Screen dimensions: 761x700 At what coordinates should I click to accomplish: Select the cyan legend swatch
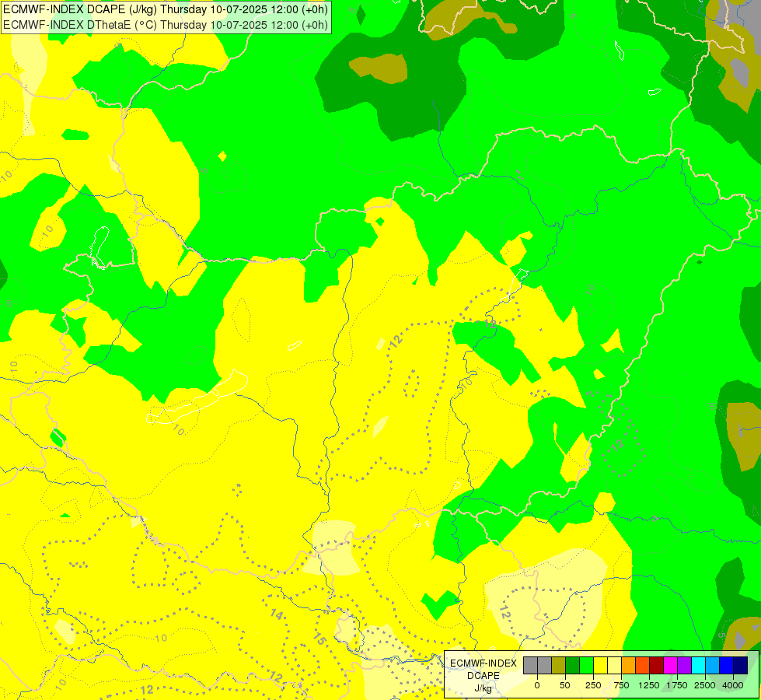(698, 665)
